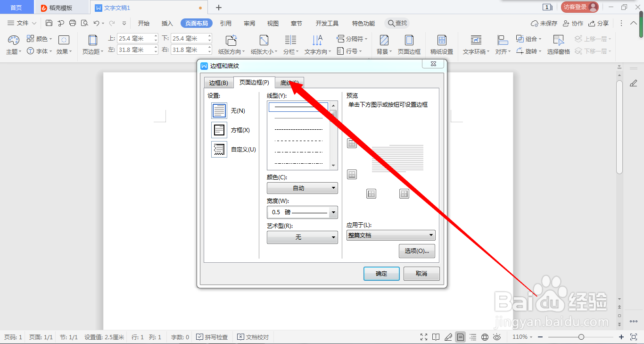Screen dimensions: 644x344
Task: Open the 颜色 (color) dropdown showing 自动
Action: click(302, 188)
